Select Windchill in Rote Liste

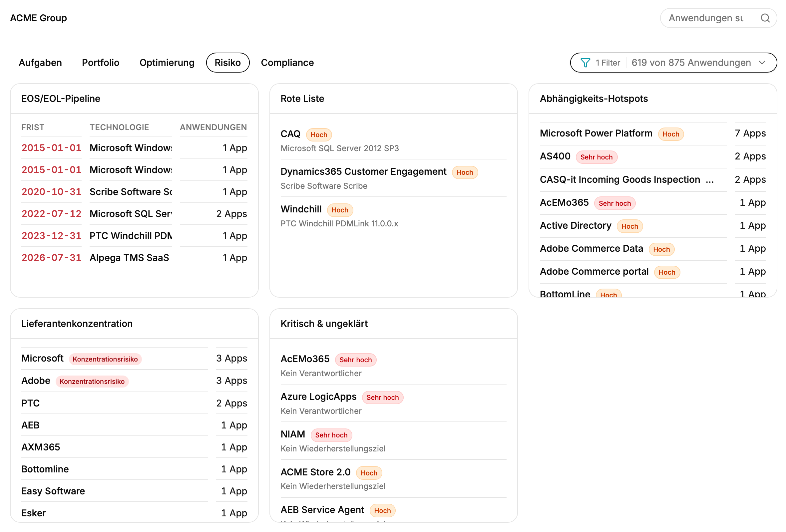point(393,216)
